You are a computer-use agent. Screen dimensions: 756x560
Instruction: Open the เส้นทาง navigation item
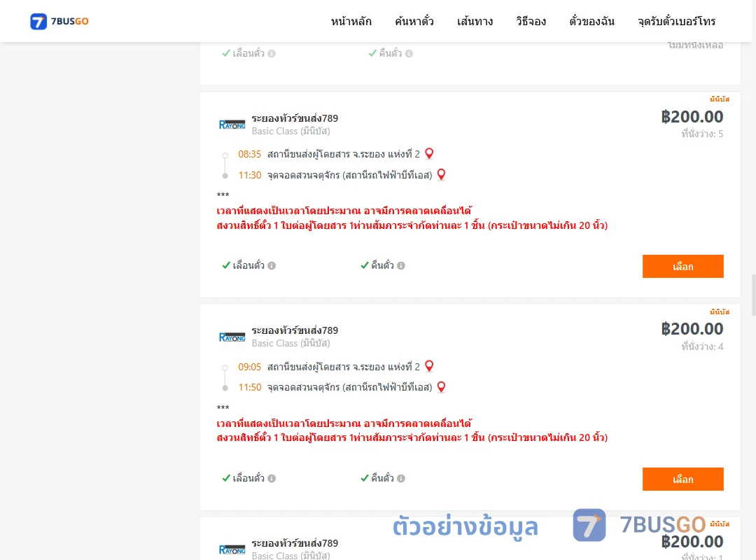(x=475, y=21)
